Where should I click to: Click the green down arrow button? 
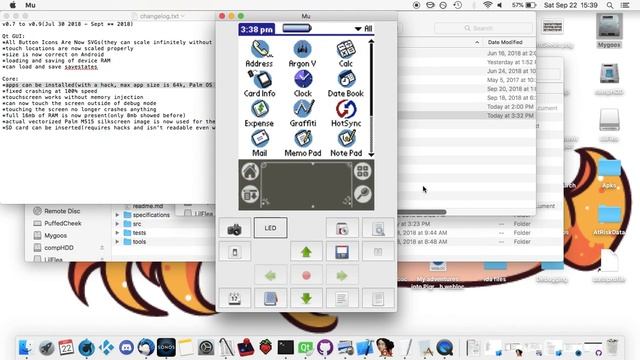pyautogui.click(x=306, y=298)
